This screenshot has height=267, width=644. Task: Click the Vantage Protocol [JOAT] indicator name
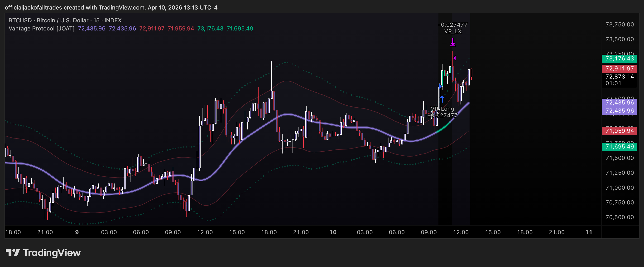pos(42,29)
